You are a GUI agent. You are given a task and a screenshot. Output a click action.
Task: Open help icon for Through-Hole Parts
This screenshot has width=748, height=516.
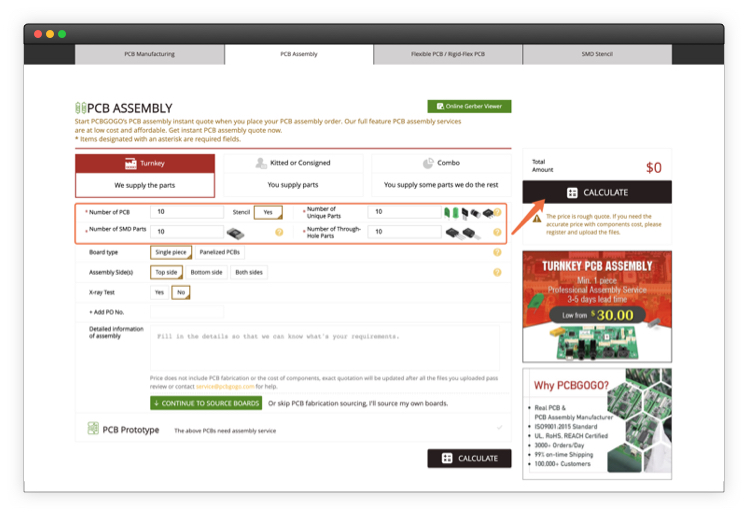[497, 232]
